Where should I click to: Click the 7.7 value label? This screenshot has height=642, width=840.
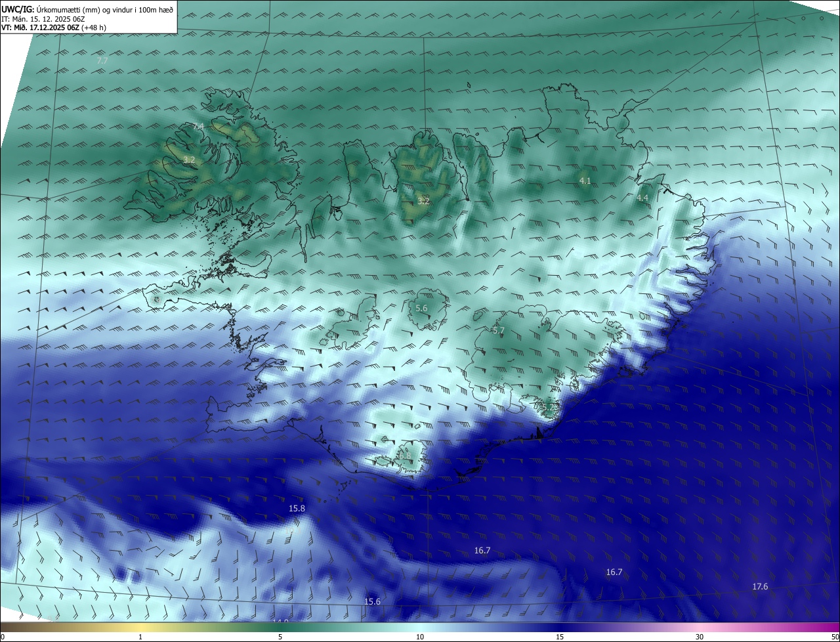tap(102, 60)
